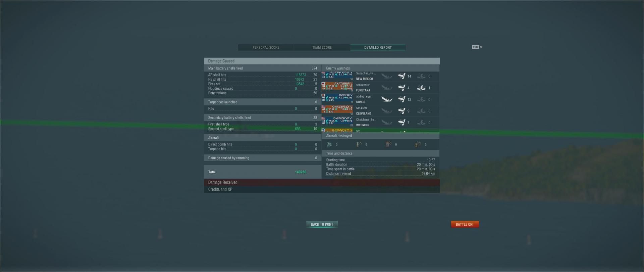Image resolution: width=644 pixels, height=272 pixels.
Task: Click the Back to Port button
Action: tap(322, 224)
